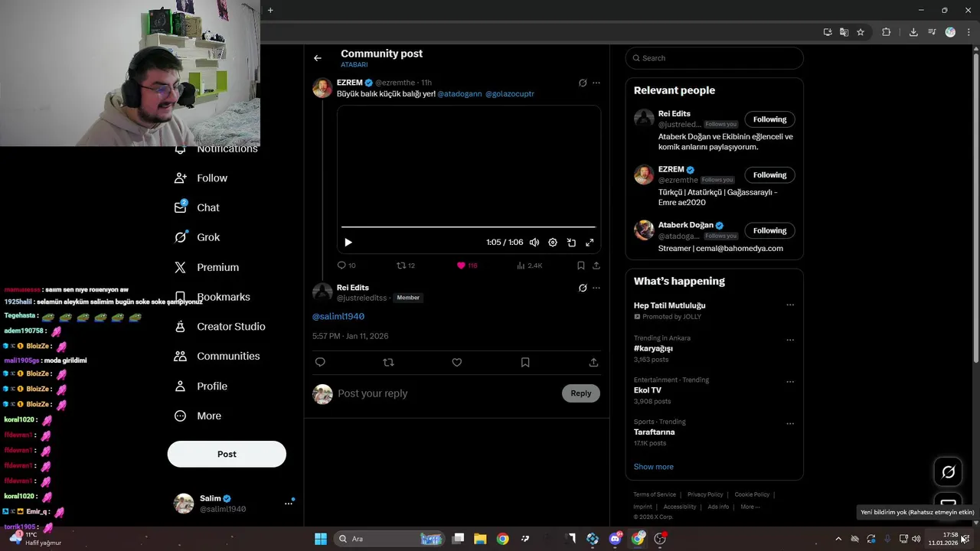Open options for Ekol TV trend
Image resolution: width=980 pixels, height=551 pixels.
[790, 382]
